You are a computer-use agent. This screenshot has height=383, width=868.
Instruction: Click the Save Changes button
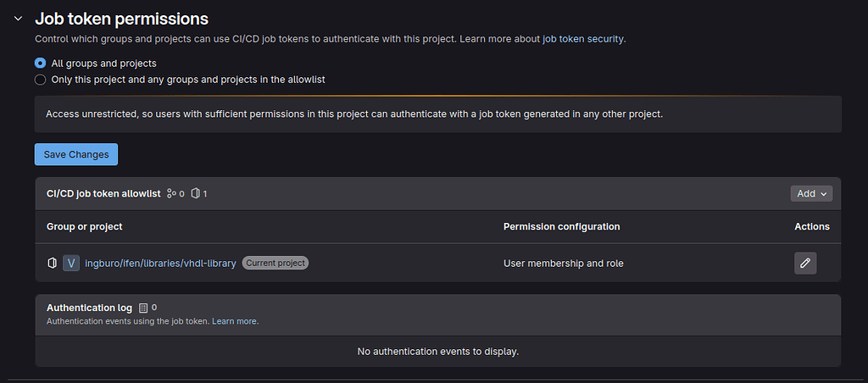coord(76,154)
